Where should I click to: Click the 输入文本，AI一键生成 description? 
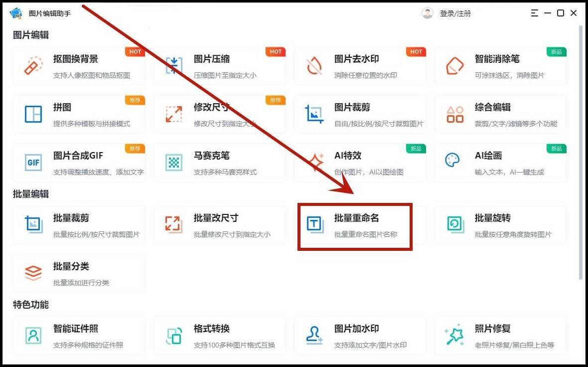(x=509, y=172)
